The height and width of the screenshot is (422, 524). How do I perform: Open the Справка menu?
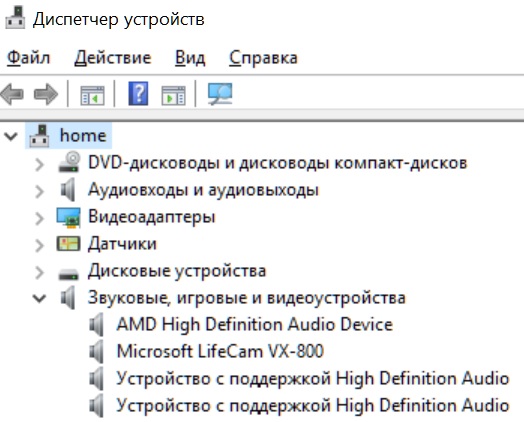(263, 57)
